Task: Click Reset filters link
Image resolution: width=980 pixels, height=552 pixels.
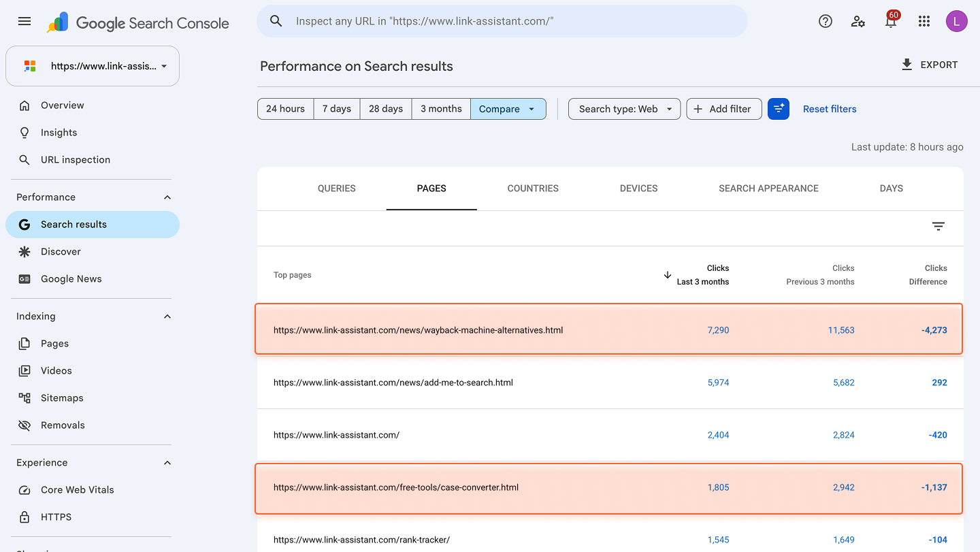Action: coord(830,109)
